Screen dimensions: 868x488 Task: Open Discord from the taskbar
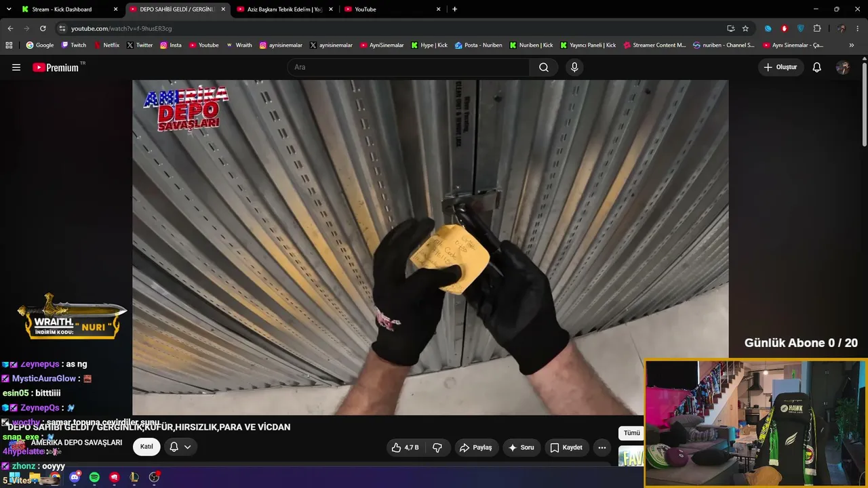point(75,477)
